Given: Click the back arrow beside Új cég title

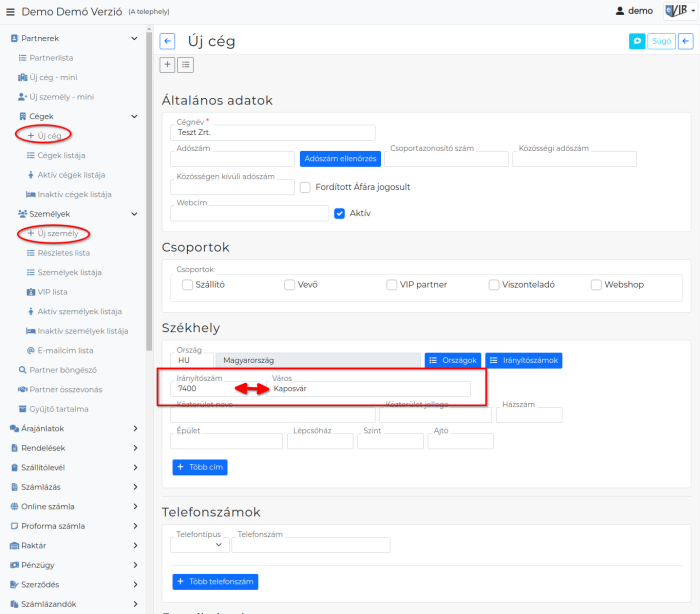Looking at the screenshot, I should click(168, 41).
